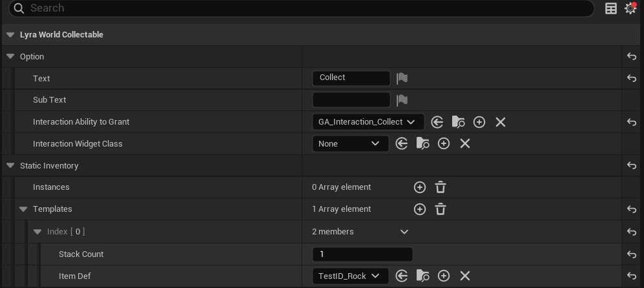The image size is (644, 288).
Task: Add element to Instances array
Action: [420, 187]
